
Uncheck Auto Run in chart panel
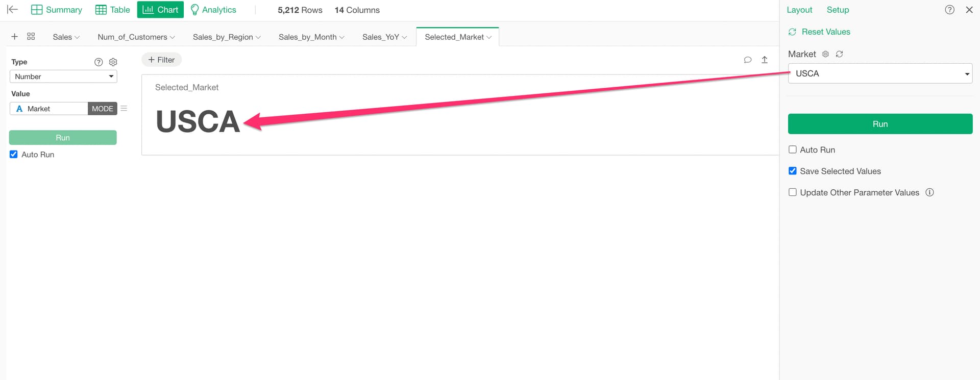[x=14, y=155]
